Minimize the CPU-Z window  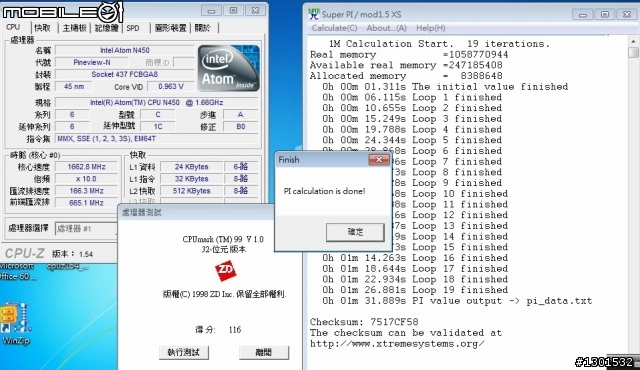point(211,11)
